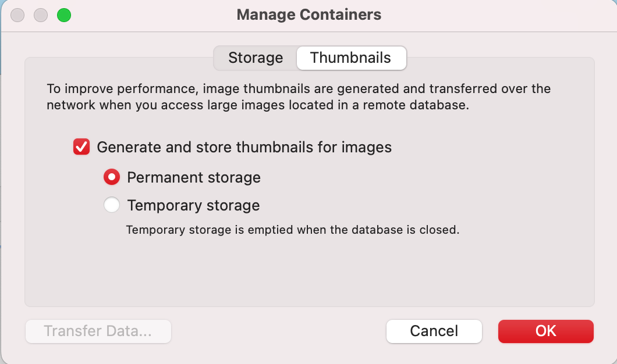The image size is (617, 364).
Task: Minimize the Manage Containers dialog
Action: pyautogui.click(x=41, y=15)
